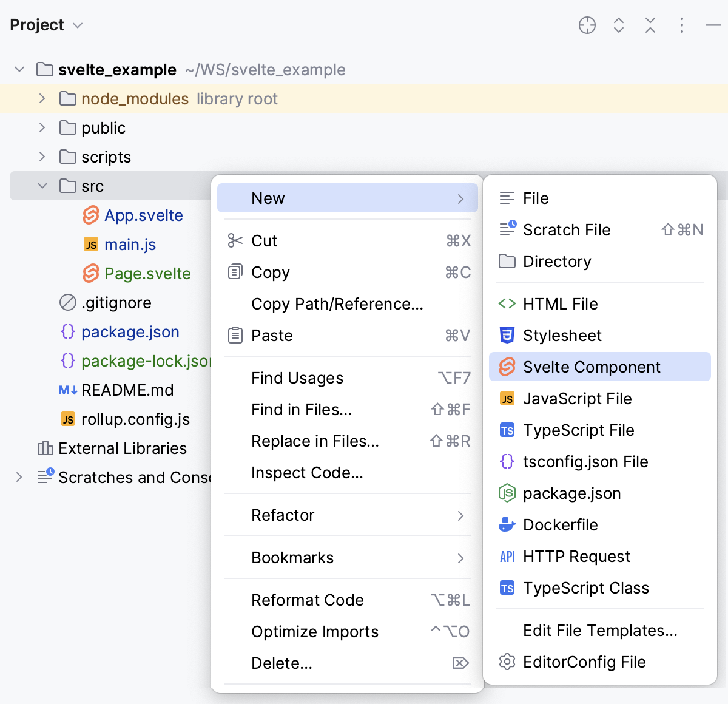Click the Collapse All icon
This screenshot has width=728, height=704.
click(650, 25)
